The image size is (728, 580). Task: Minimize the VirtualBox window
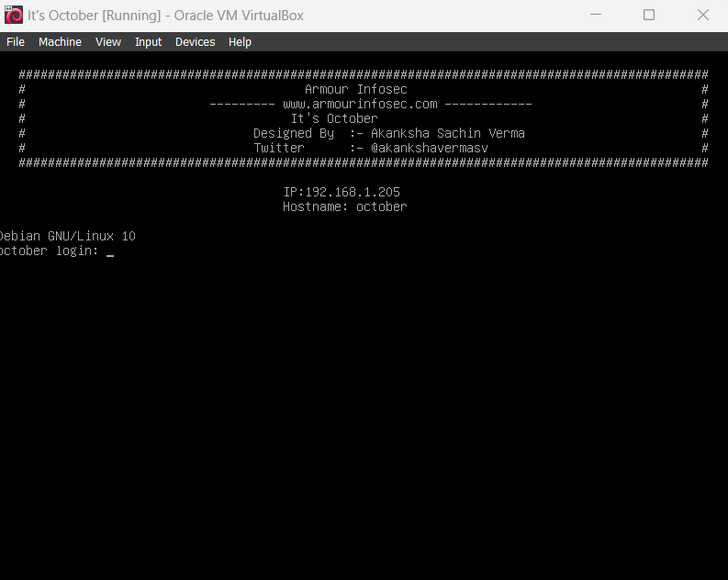pyautogui.click(x=596, y=15)
